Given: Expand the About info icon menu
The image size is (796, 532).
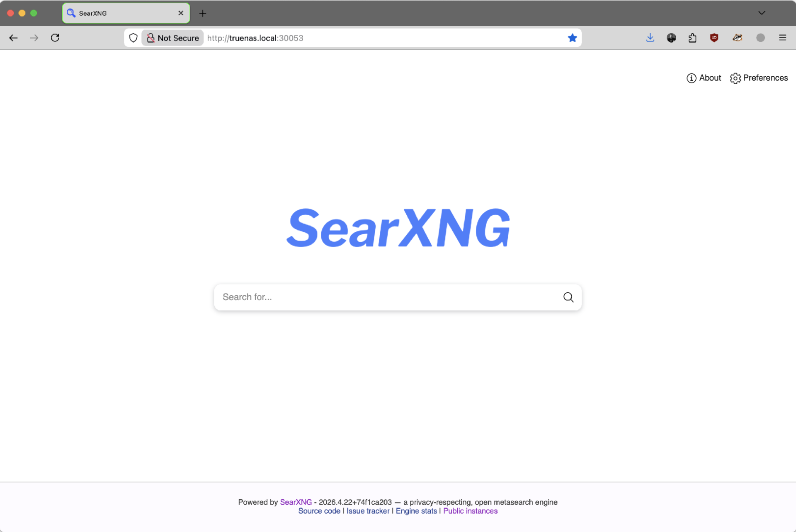Looking at the screenshot, I should pyautogui.click(x=691, y=78).
